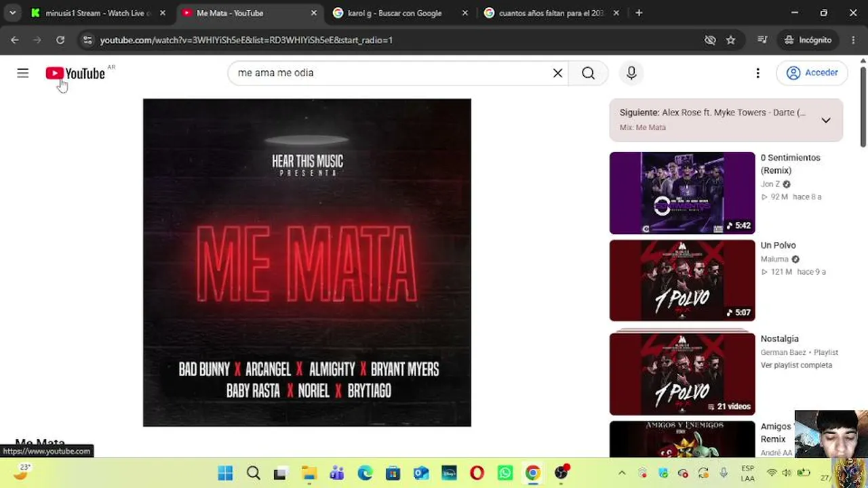Open a new browser tab
The image size is (868, 488).
[639, 13]
